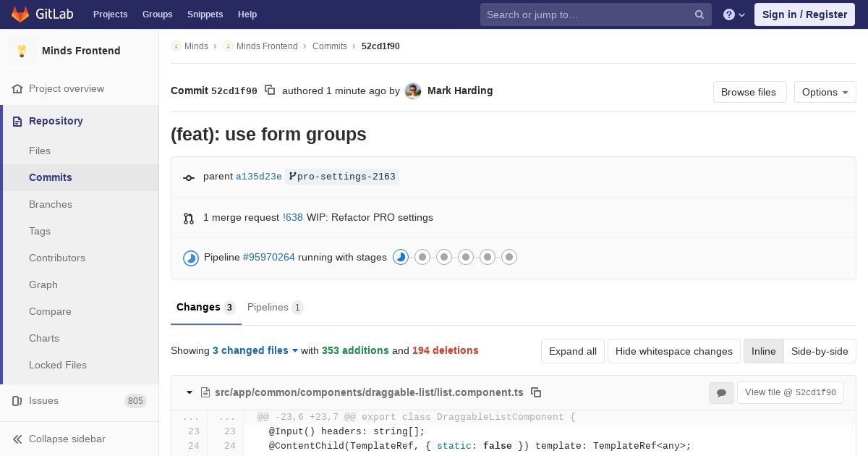The width and height of the screenshot is (868, 456).
Task: Click the running pipeline status icon
Action: point(191,258)
